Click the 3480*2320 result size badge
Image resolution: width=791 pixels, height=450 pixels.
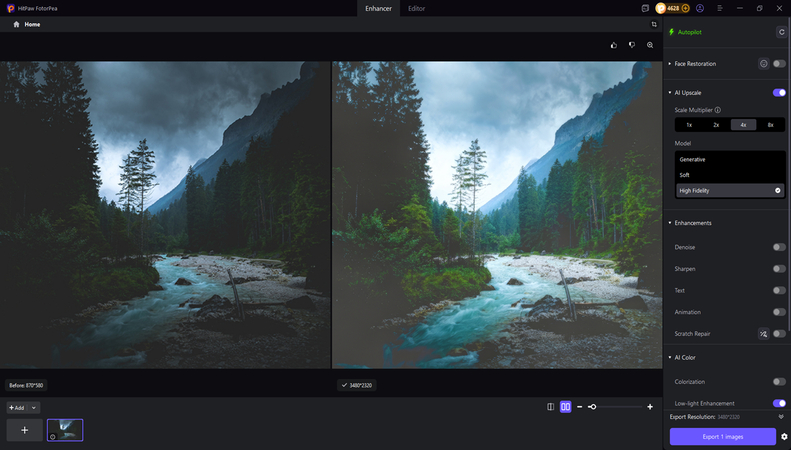356,385
